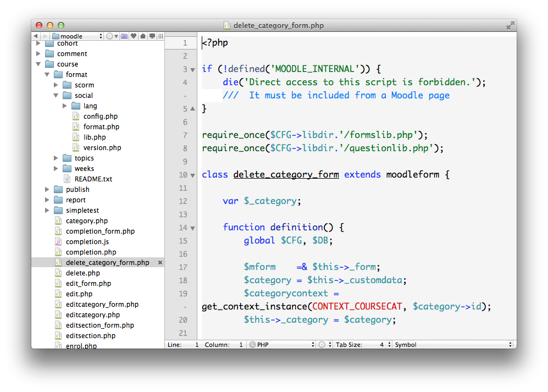Open editsection.php in the file browser
Viewport: 548px width, 392px height.
click(x=91, y=336)
